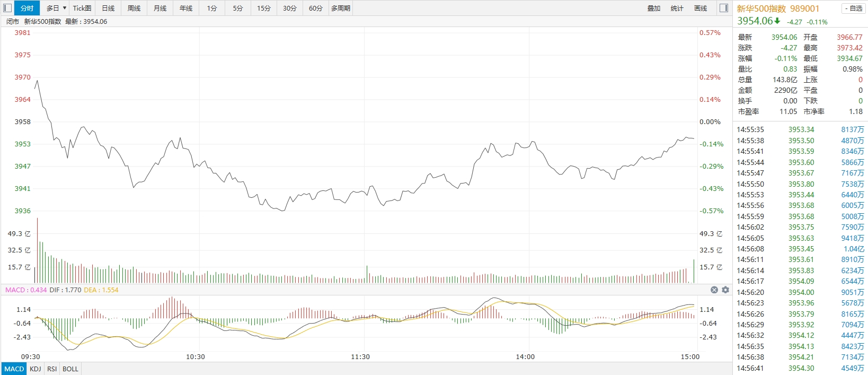The image size is (868, 375).
Task: Select the 日线 daily chart
Action: click(x=108, y=8)
